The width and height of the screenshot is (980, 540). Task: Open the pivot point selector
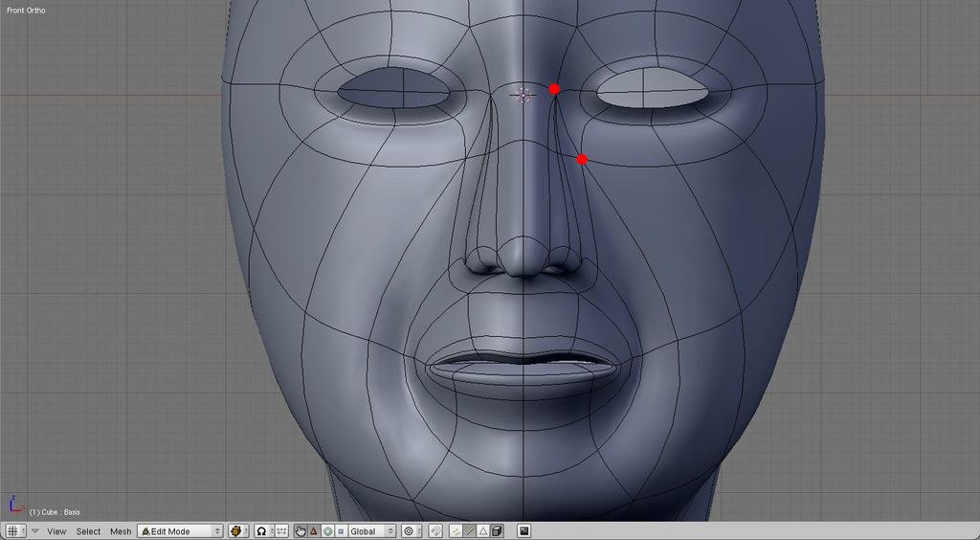coord(264,530)
